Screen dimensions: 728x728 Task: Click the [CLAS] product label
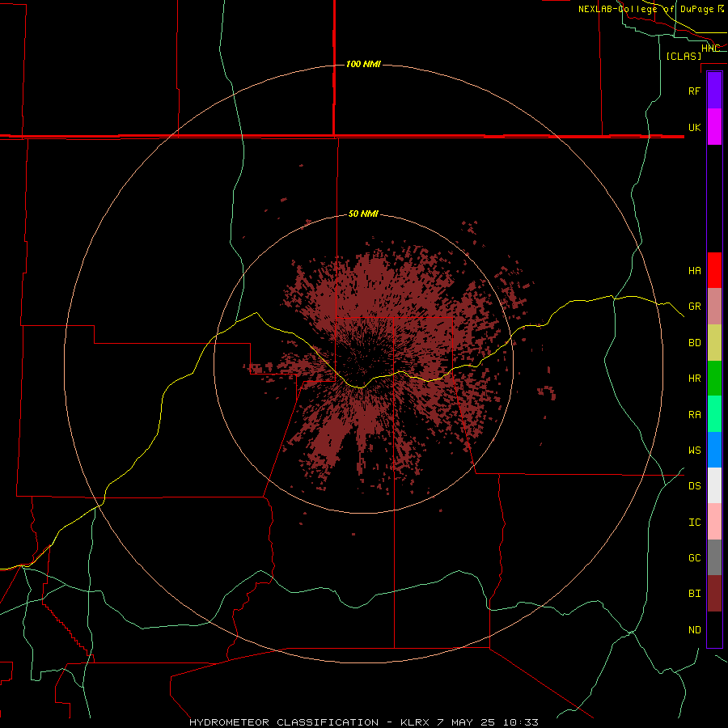[x=684, y=57]
